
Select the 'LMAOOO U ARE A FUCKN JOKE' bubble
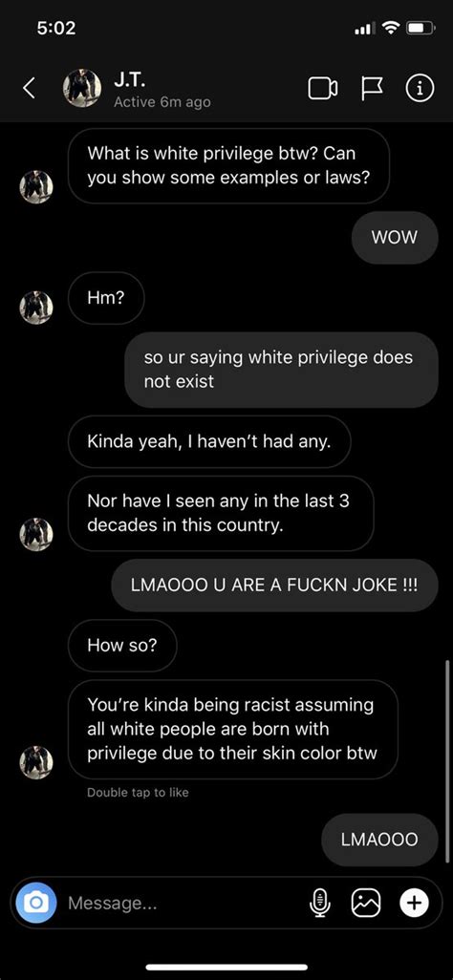pyautogui.click(x=274, y=586)
